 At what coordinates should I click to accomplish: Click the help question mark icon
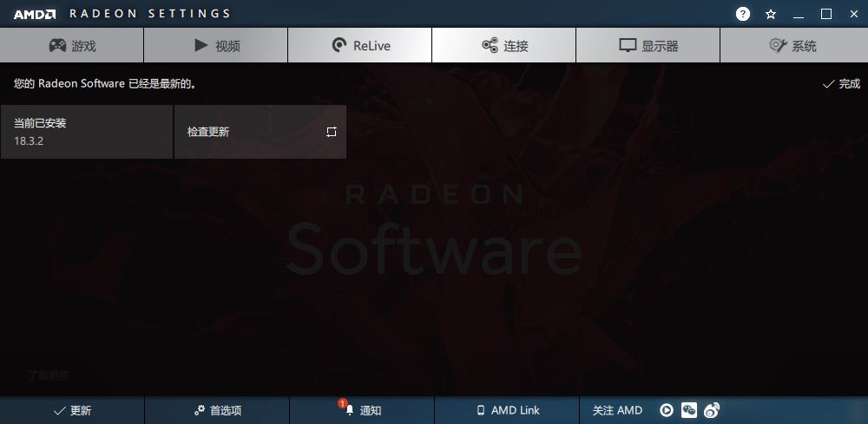tap(743, 14)
